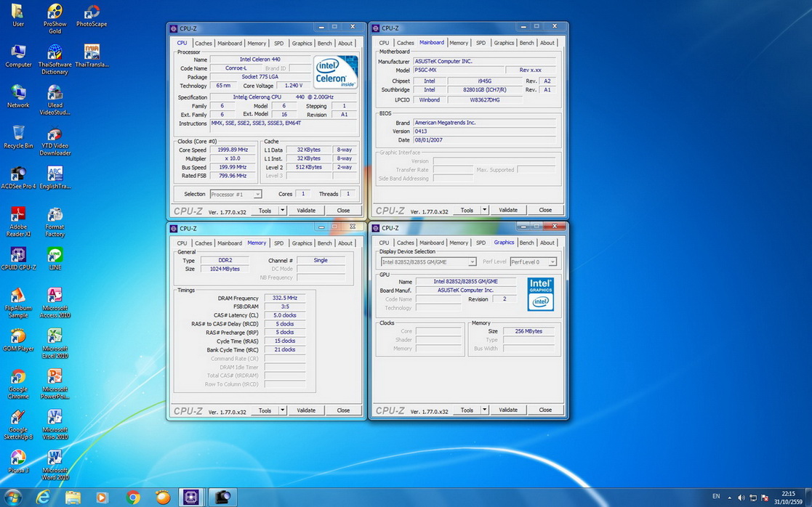This screenshot has width=812, height=507.
Task: Expand the Tools arrow in the Graphics window
Action: tap(484, 410)
